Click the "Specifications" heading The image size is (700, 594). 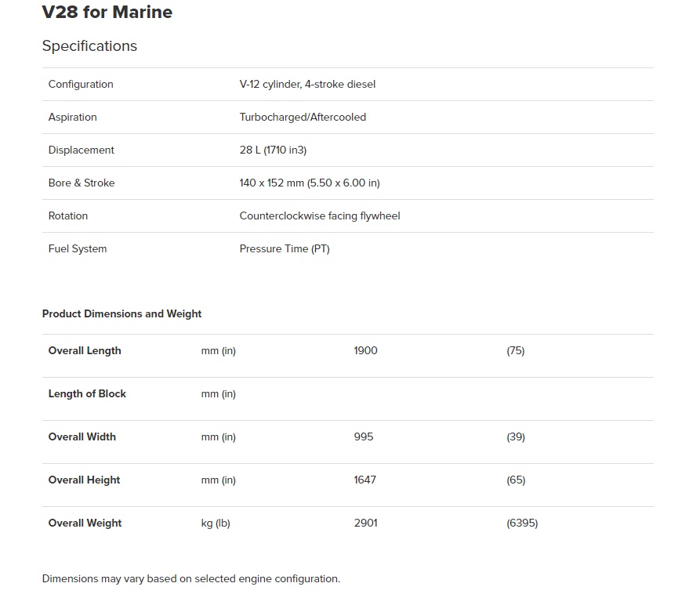click(x=89, y=46)
